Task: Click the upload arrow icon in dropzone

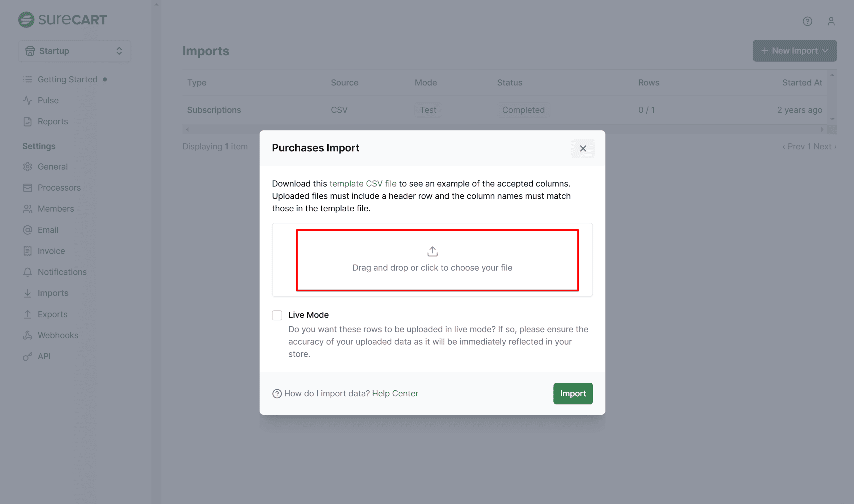Action: pyautogui.click(x=432, y=251)
